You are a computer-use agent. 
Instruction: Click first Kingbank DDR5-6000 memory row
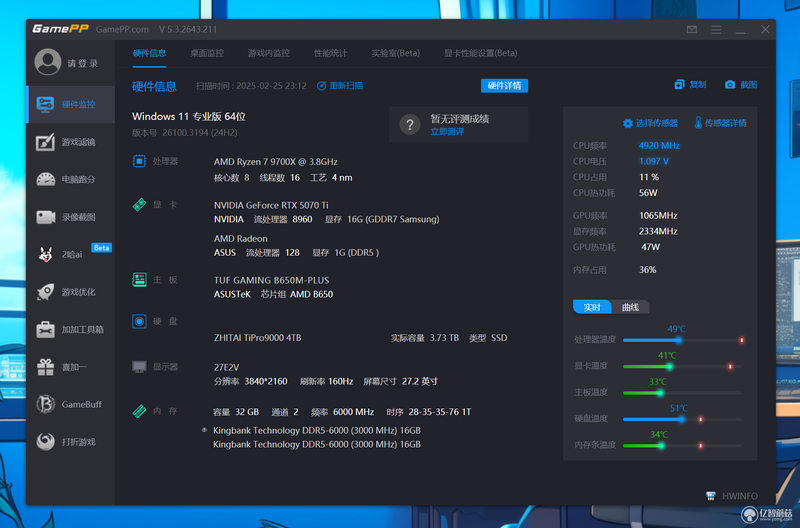[316, 431]
